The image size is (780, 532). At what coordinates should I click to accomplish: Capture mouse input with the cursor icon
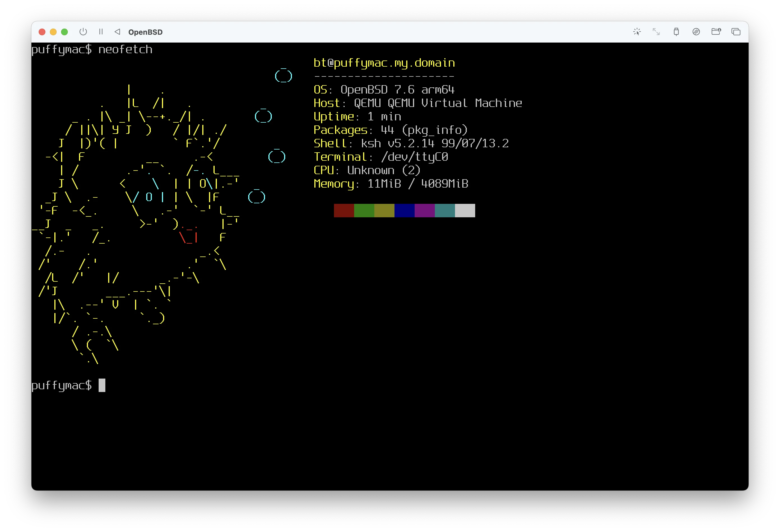[637, 32]
